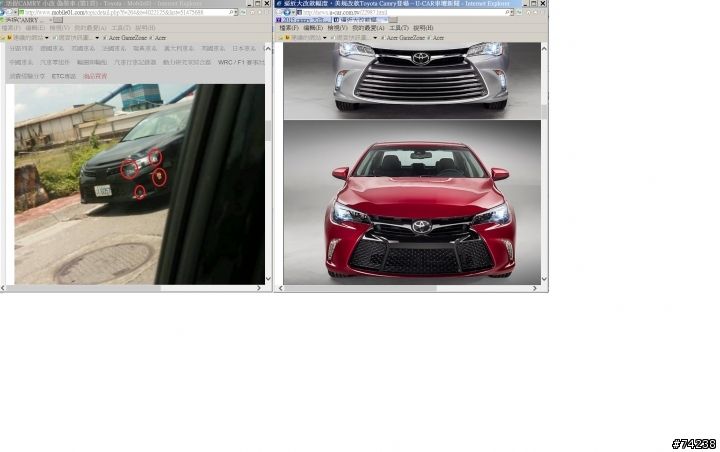The height and width of the screenshot is (452, 720).
Task: Open new tab in Mobile01 window
Action: (58, 20)
